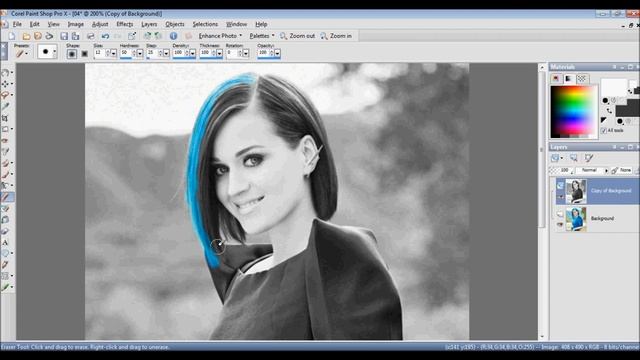Viewport: 640px width, 360px height.
Task: Click the white foreground material box
Action: [613, 87]
